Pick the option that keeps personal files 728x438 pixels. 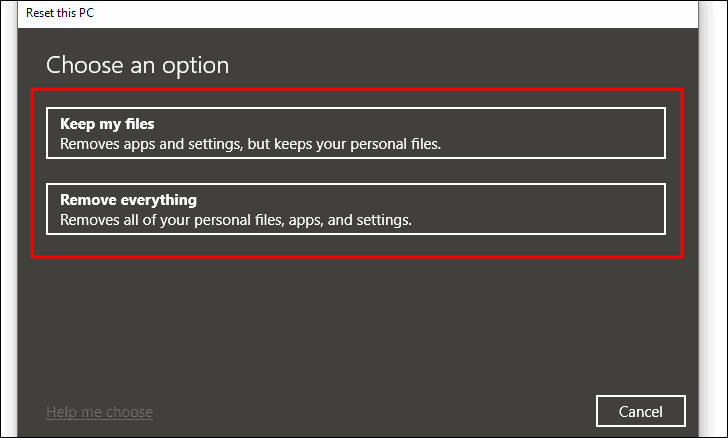356,133
